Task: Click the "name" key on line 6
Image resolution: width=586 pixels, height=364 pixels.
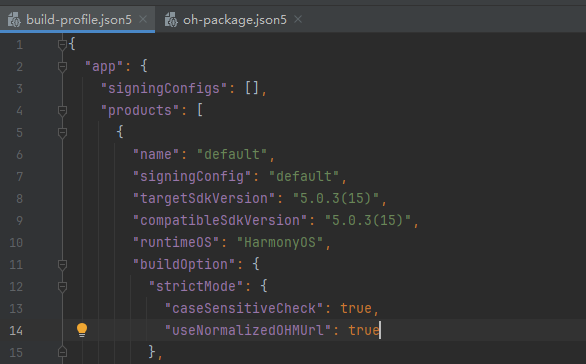Action: click(x=155, y=154)
